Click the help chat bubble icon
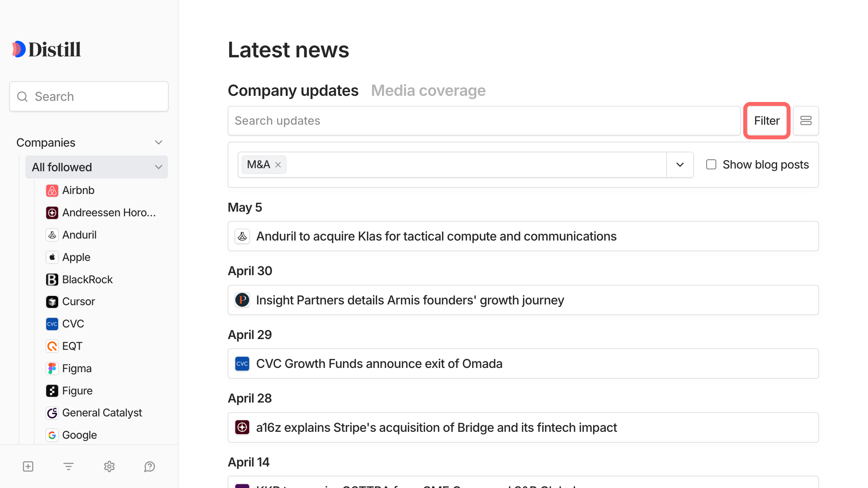Image resolution: width=868 pixels, height=488 pixels. (149, 466)
